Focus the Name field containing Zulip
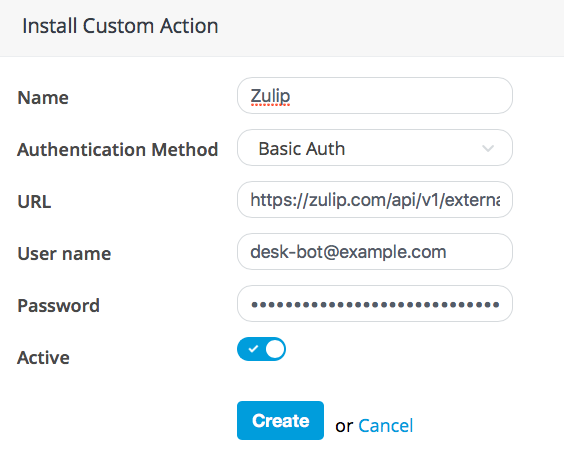This screenshot has height=471, width=564. [375, 96]
